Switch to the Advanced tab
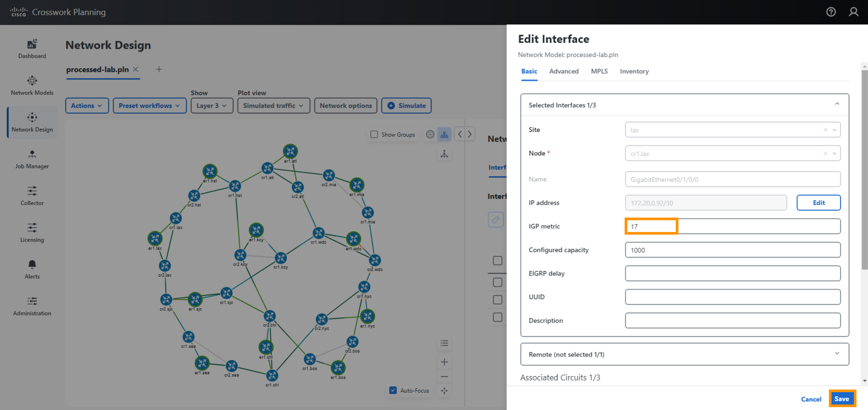Image resolution: width=868 pixels, height=410 pixels. tap(564, 71)
